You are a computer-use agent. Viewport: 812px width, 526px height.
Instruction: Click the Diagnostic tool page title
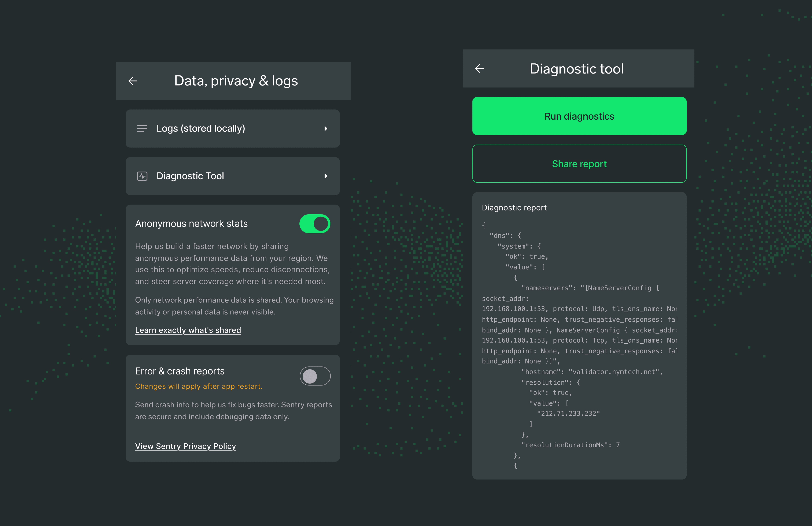tap(576, 68)
